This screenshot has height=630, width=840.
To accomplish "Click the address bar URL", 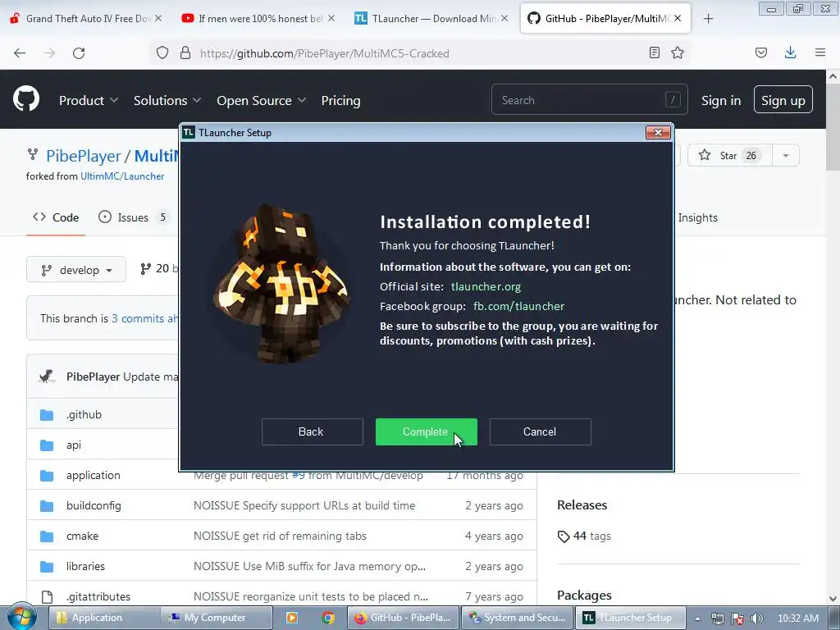I will tap(325, 53).
